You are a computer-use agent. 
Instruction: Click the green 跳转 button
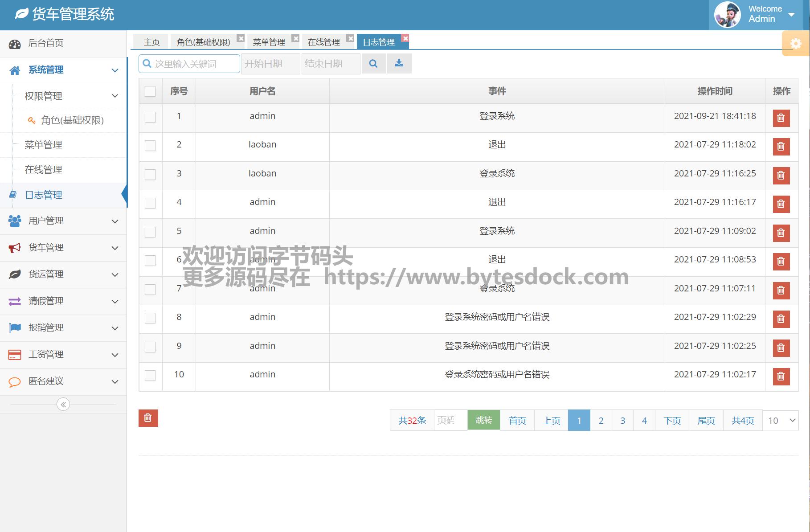483,420
